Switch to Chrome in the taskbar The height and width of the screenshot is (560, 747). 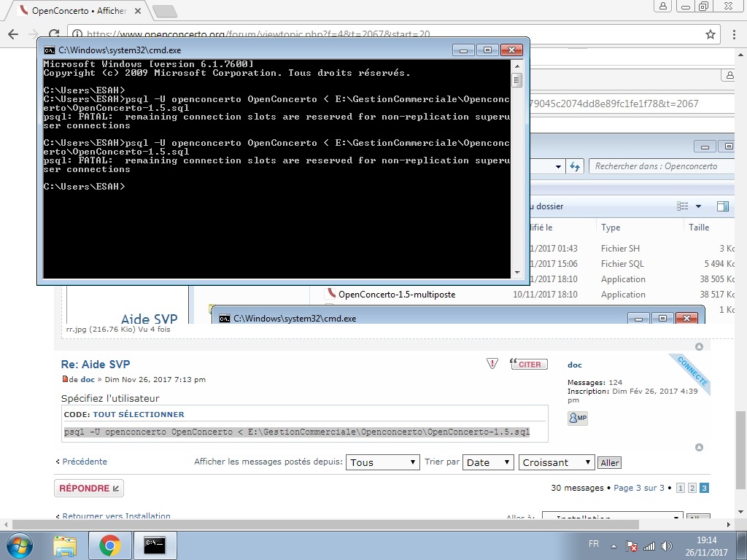pyautogui.click(x=110, y=545)
